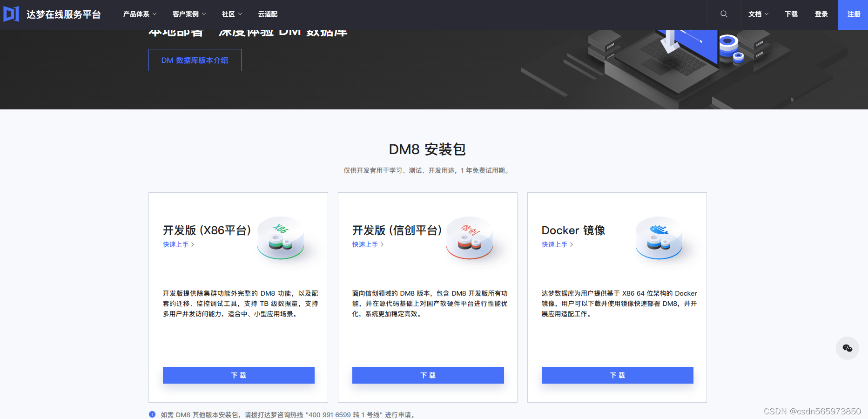This screenshot has height=419, width=868.
Task: Download the 开发版 (X86平台) package
Action: pos(239,375)
